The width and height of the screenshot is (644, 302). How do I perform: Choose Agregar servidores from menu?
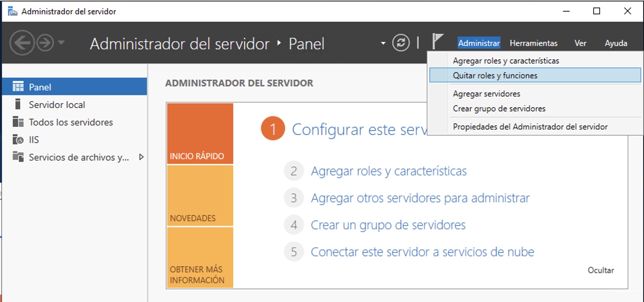click(535, 94)
